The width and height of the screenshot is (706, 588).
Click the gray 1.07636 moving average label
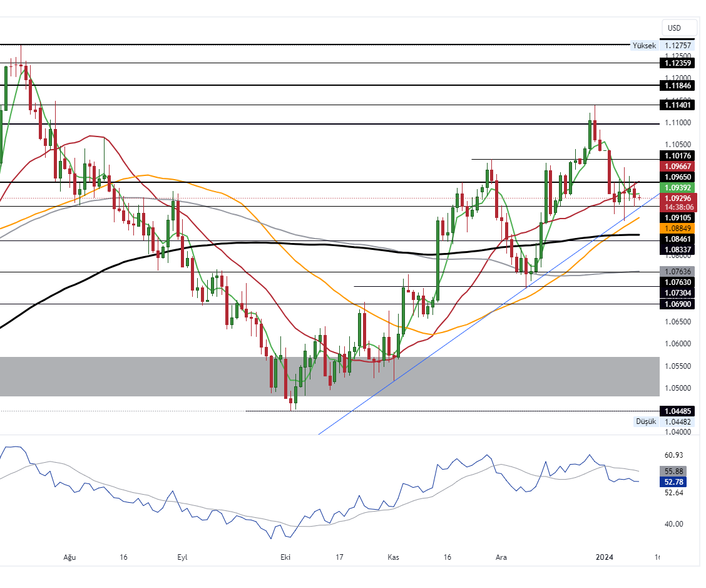[x=678, y=272]
